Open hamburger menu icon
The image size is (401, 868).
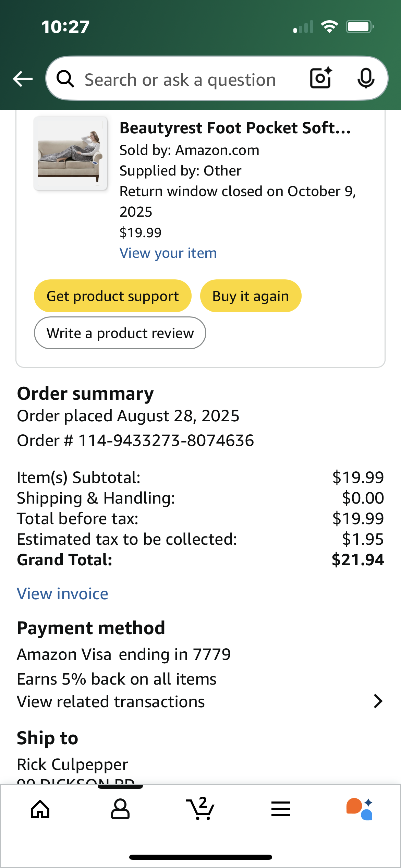coord(281,809)
